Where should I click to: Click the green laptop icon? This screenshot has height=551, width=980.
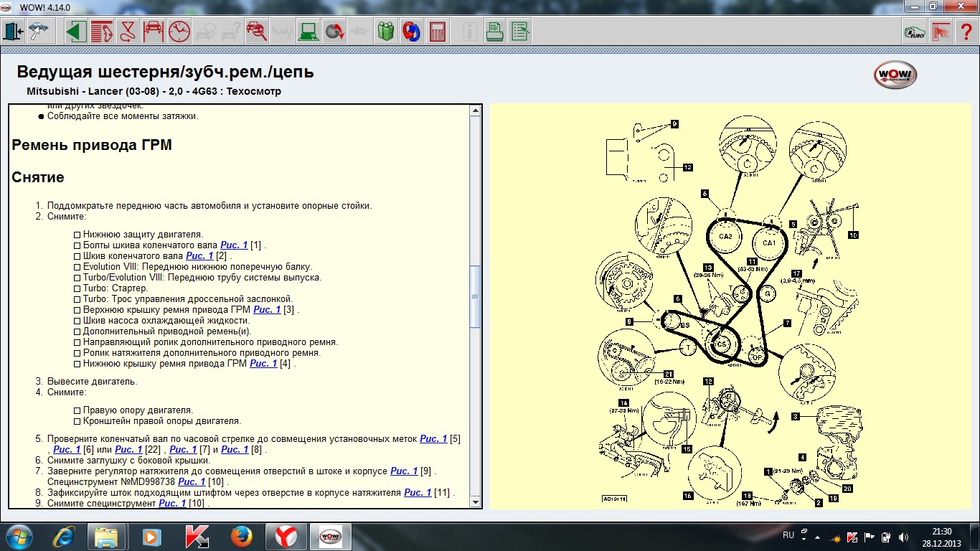pyautogui.click(x=308, y=32)
